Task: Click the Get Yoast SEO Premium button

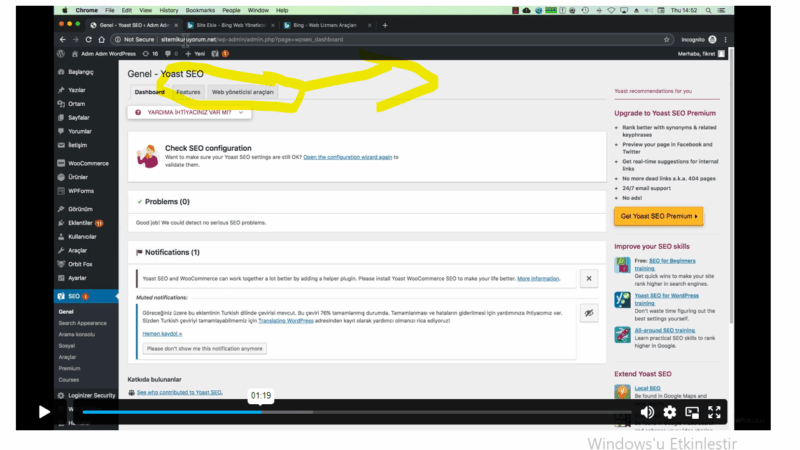Action: pyautogui.click(x=658, y=216)
